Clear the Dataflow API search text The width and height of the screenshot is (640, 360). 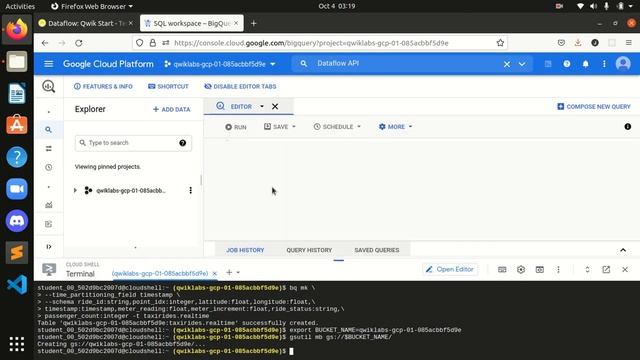tap(507, 64)
